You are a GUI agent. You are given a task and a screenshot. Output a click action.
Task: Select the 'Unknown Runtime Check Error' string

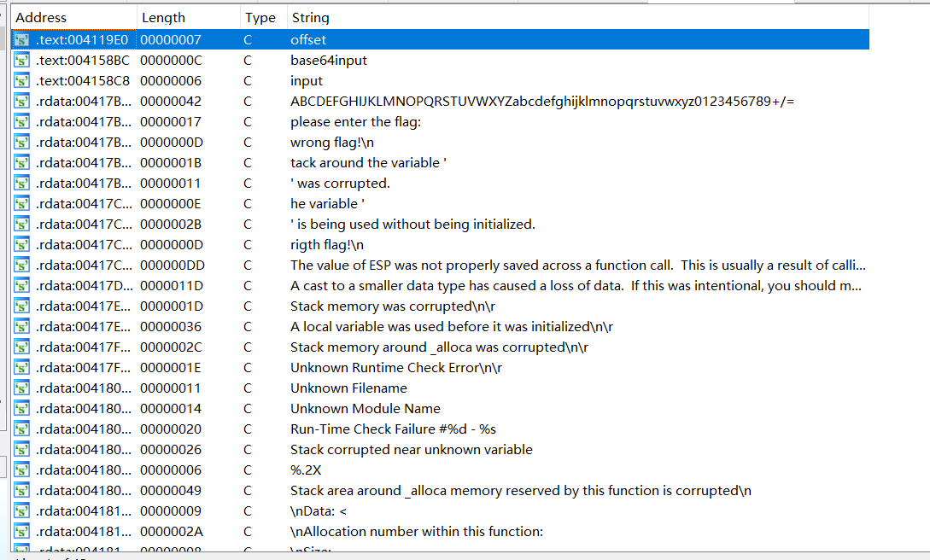click(395, 367)
